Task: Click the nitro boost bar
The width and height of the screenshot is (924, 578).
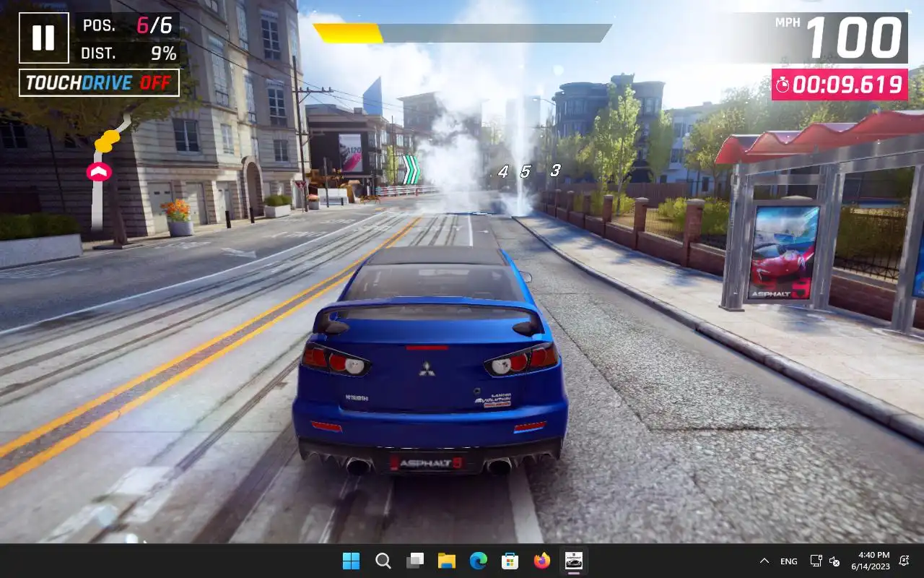Action: coord(462,33)
